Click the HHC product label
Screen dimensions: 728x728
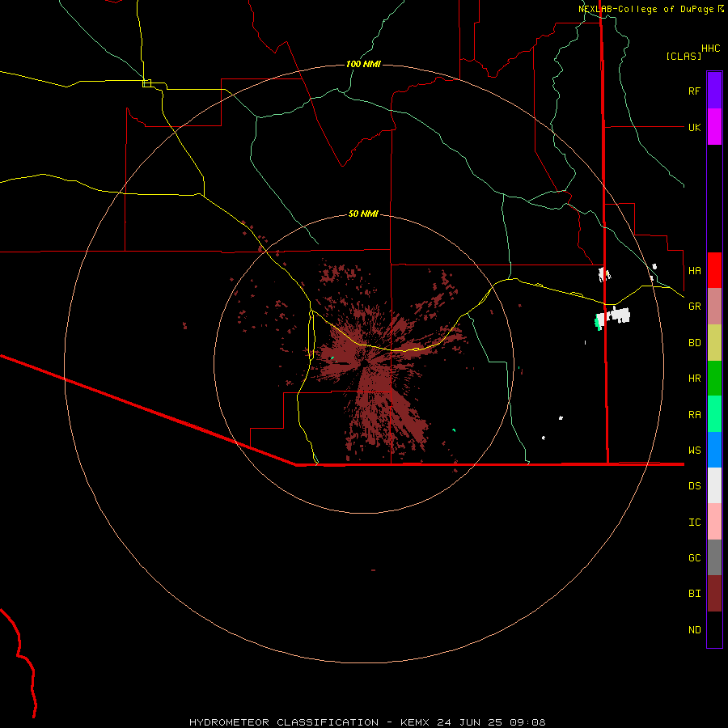click(x=710, y=49)
